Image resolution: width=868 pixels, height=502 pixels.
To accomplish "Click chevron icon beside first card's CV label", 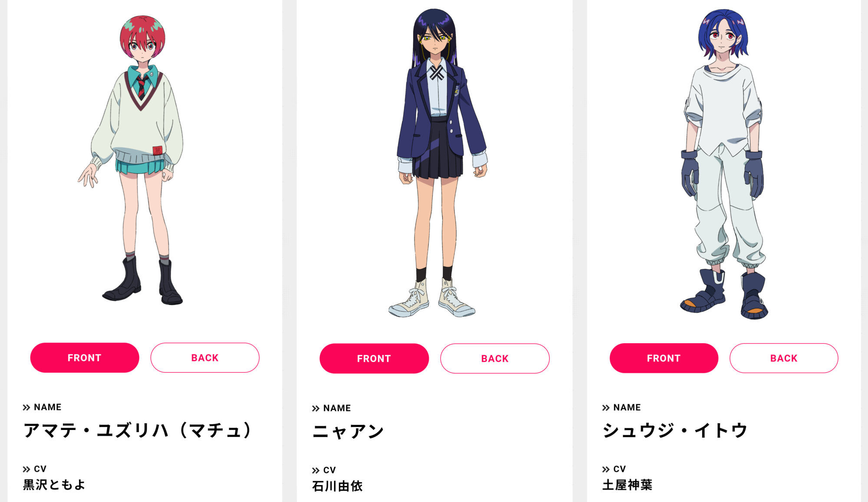I will point(26,469).
